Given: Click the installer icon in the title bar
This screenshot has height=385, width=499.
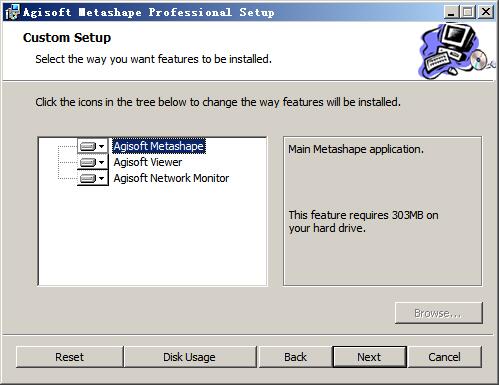Looking at the screenshot, I should click(12, 12).
